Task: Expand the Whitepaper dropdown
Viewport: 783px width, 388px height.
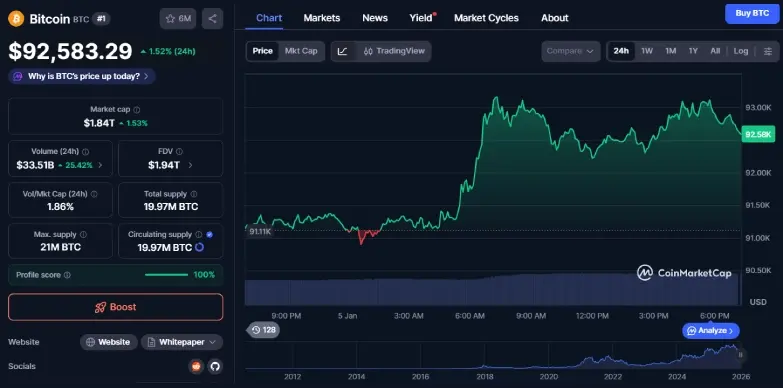Action: pyautogui.click(x=182, y=342)
